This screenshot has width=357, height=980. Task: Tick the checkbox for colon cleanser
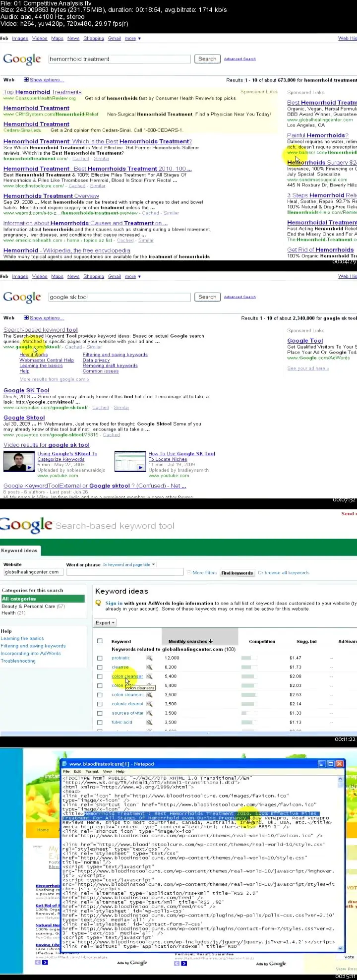click(100, 676)
